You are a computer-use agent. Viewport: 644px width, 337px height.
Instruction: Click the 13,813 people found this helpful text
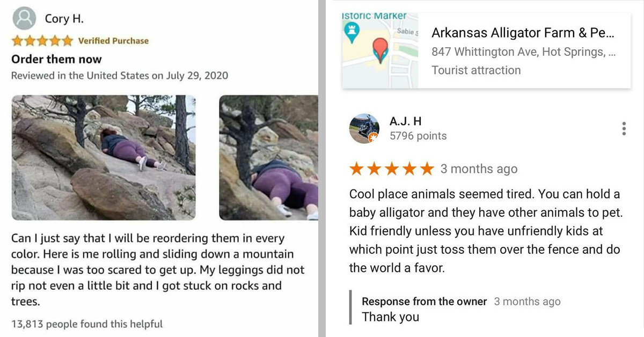click(x=87, y=324)
